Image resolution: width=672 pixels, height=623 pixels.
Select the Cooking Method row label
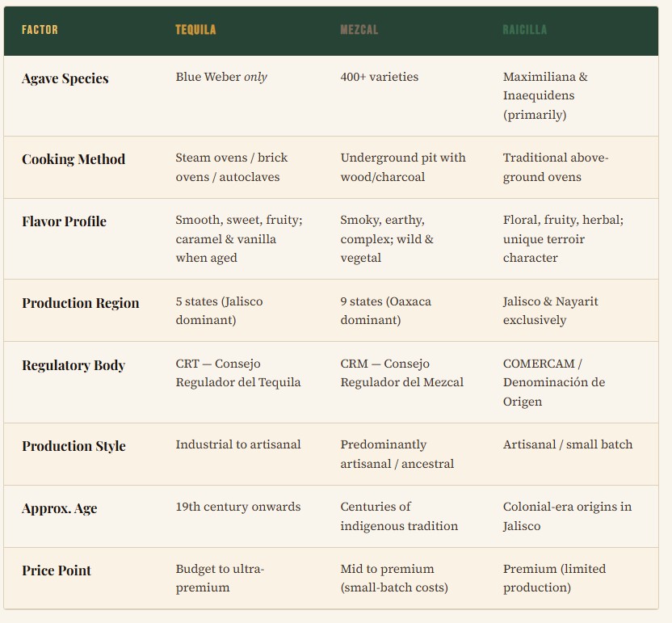(x=73, y=159)
